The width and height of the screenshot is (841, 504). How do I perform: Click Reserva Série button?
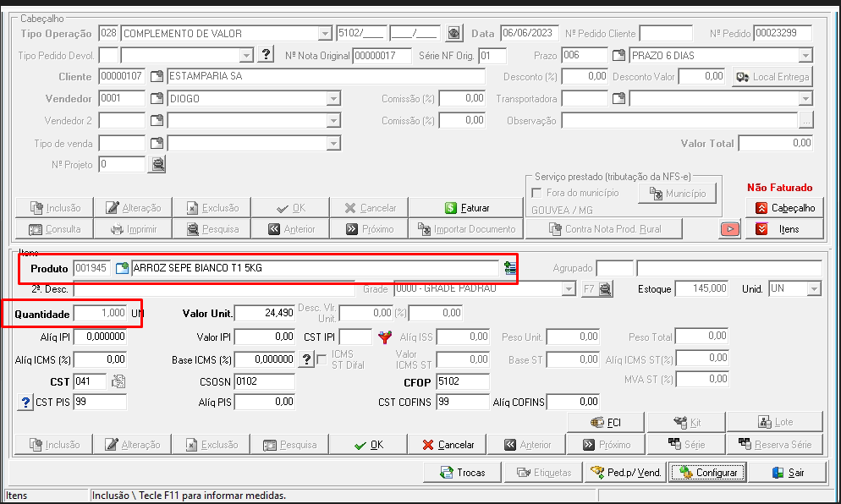tap(774, 445)
